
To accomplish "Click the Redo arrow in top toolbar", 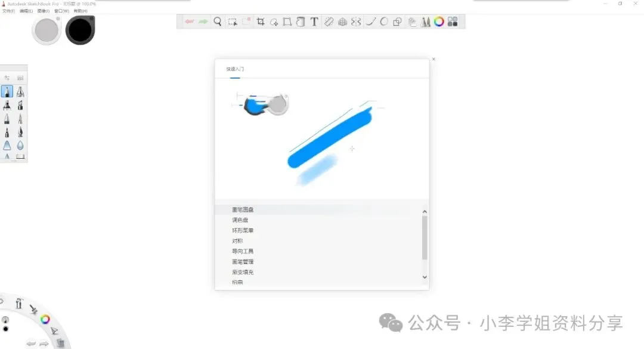I will click(x=203, y=21).
